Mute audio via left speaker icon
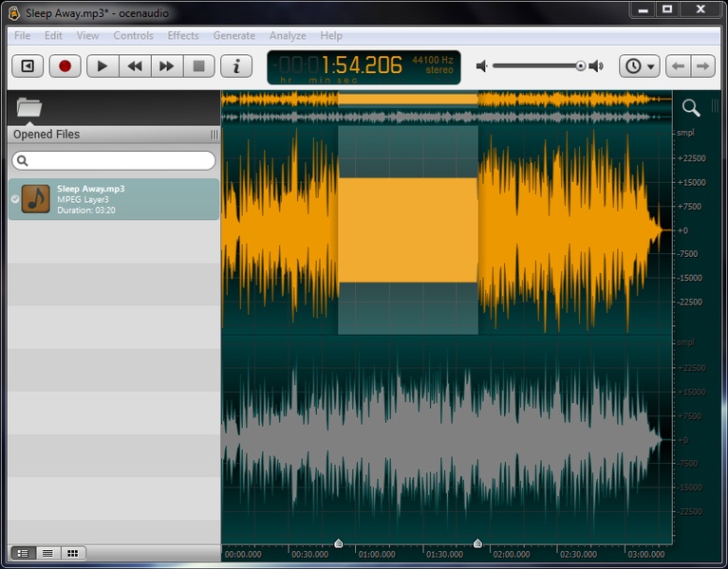Viewport: 728px width, 569px height. (x=482, y=66)
